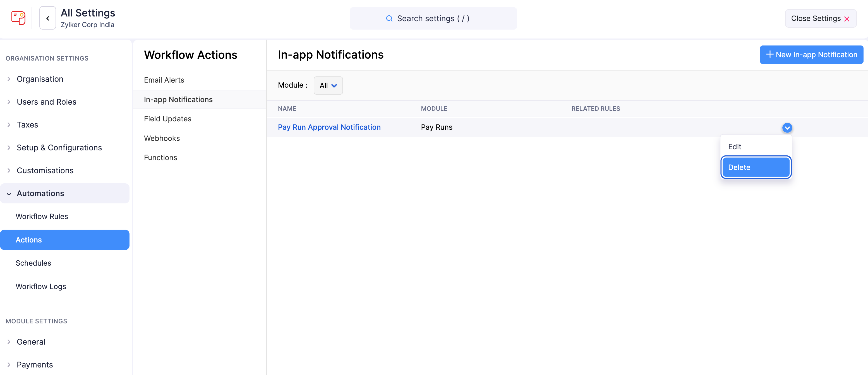Collapse the Automations section
This screenshot has width=868, height=375.
(65, 193)
